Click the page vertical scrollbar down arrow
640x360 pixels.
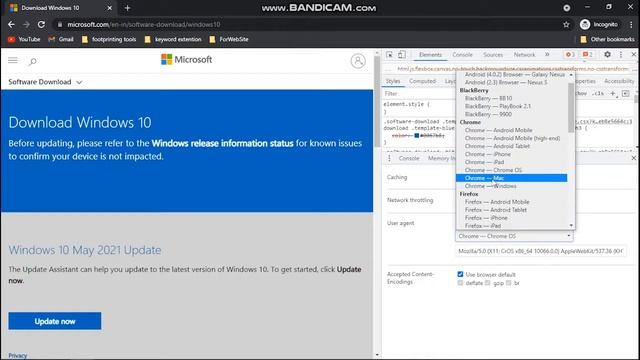(377, 356)
